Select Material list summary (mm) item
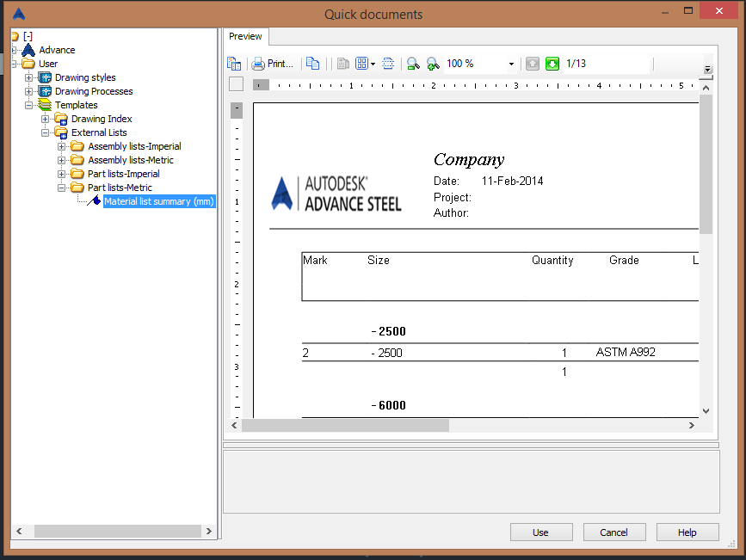This screenshot has height=560, width=746. click(x=159, y=201)
